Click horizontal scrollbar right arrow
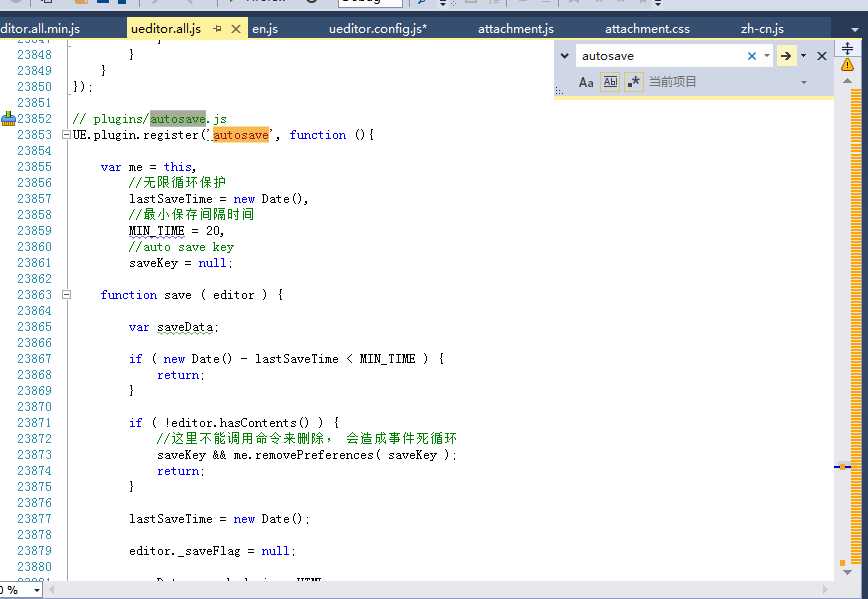 tap(825, 590)
